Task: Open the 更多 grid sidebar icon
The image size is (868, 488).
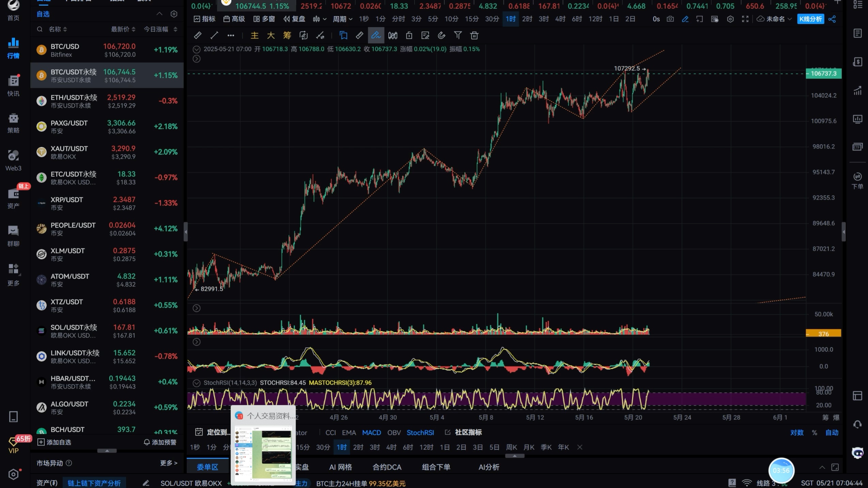Action: point(13,274)
